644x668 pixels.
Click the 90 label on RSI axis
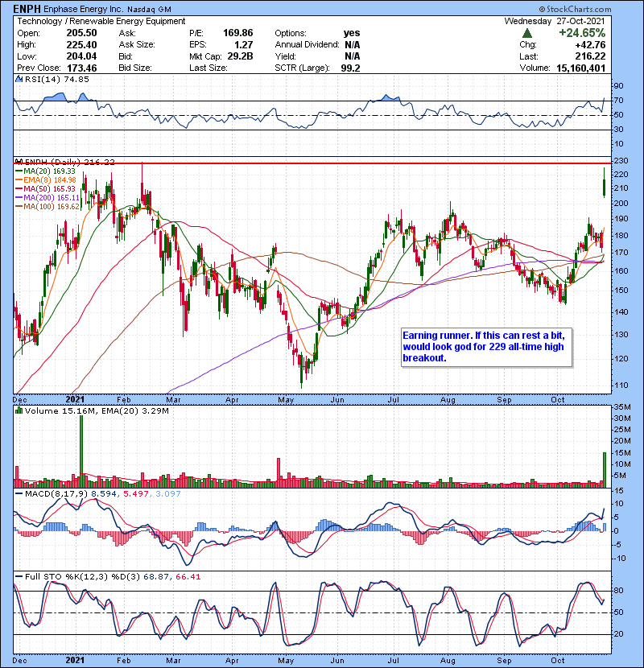tap(618, 86)
